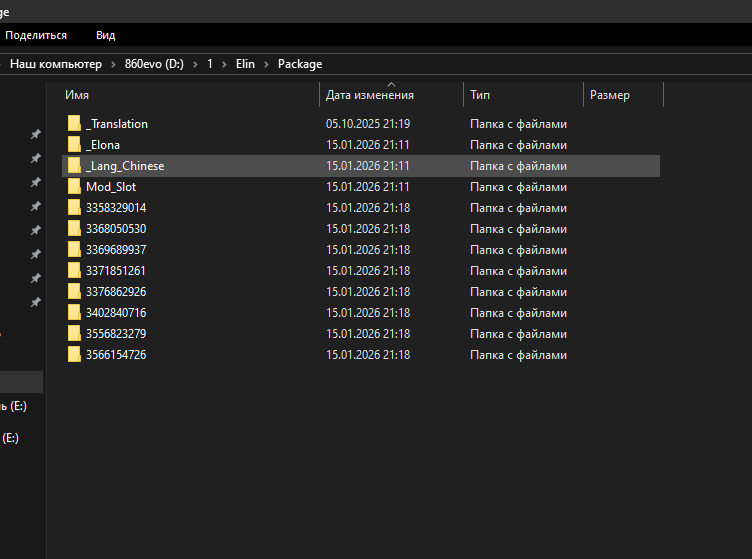Sort files by Имя column
Screen dimensions: 752x559
pyautogui.click(x=191, y=95)
